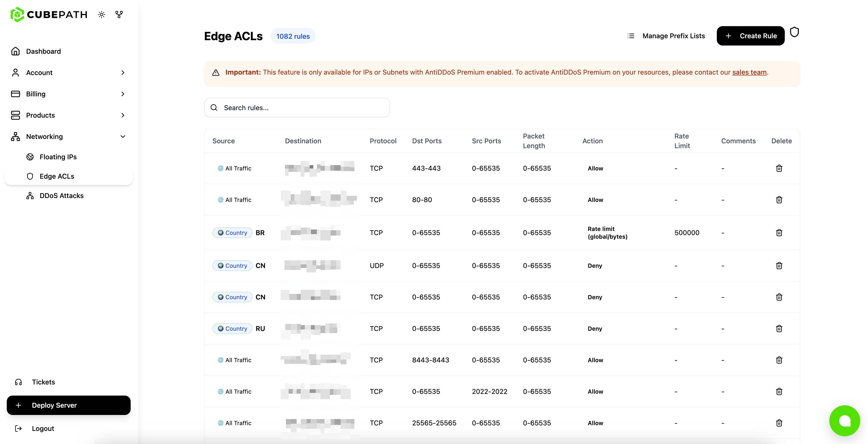Image resolution: width=868 pixels, height=444 pixels.
Task: Click the network topology icon beside logo
Action: coord(119,15)
